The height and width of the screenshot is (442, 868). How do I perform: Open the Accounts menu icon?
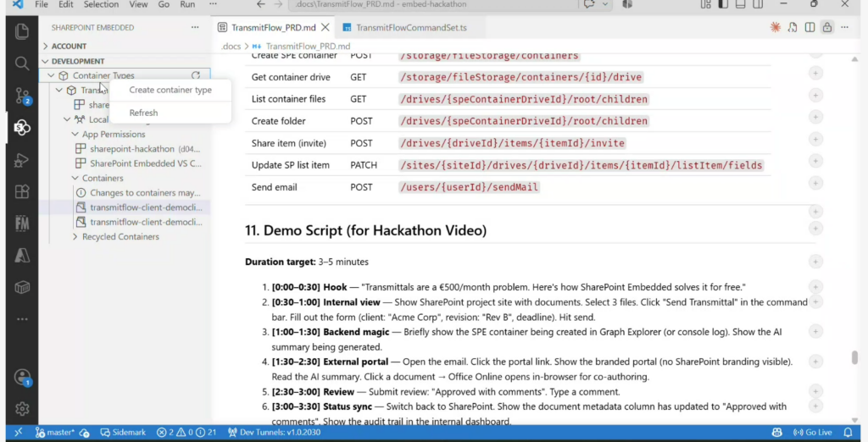point(21,377)
